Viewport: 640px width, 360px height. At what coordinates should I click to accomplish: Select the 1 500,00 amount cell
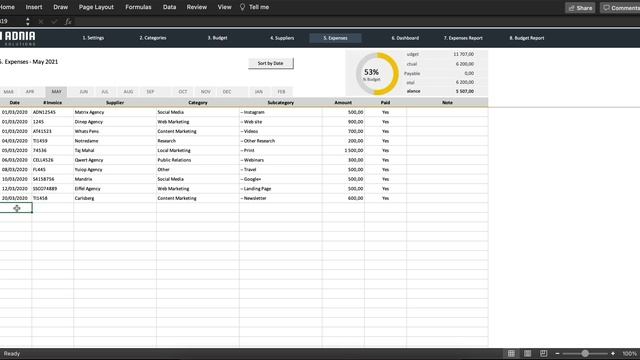(x=343, y=150)
